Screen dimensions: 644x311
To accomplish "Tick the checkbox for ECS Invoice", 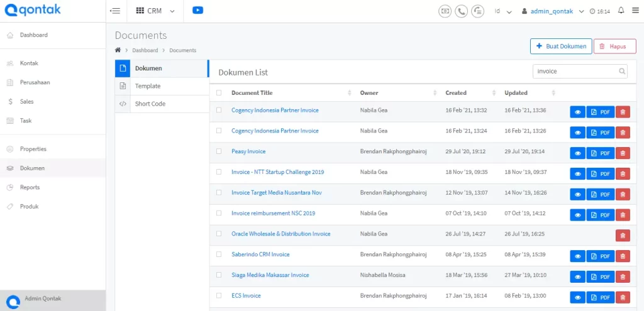I will (x=219, y=295).
